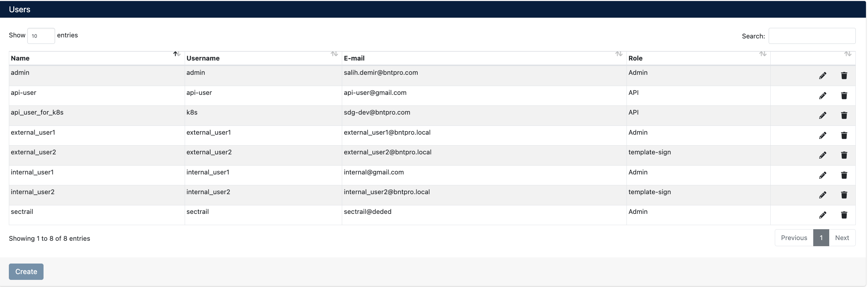Delete internal_user2 with trash icon

(x=844, y=195)
